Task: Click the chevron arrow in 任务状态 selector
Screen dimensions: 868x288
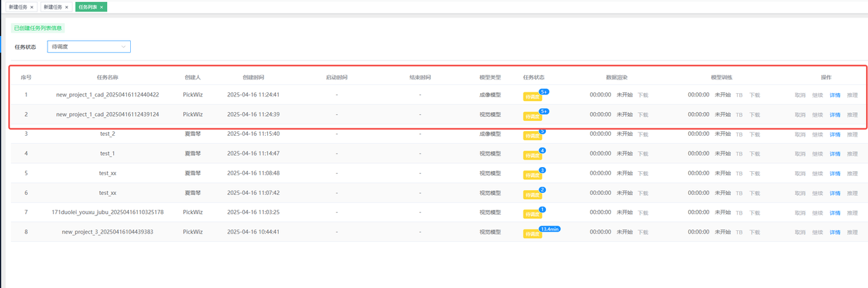Action: coord(123,47)
